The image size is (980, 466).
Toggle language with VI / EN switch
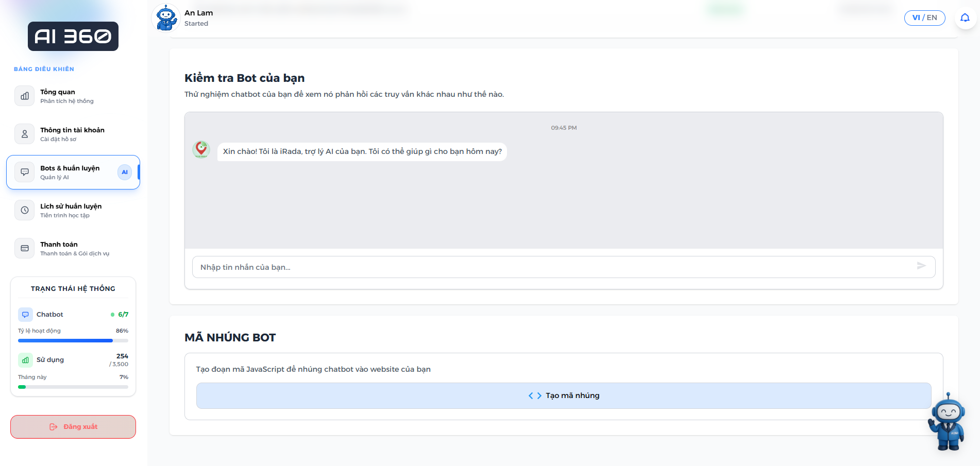[924, 18]
